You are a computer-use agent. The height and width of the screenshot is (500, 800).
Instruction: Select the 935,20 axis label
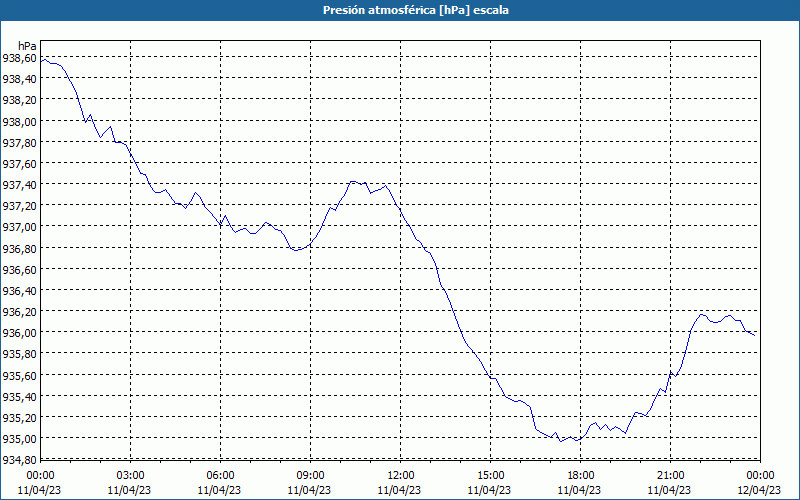19,417
